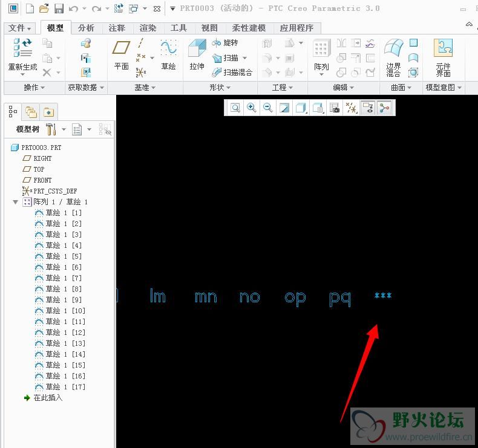The image size is (478, 448).
Task: Switch to the Favorites navigator tab
Action: point(49,112)
